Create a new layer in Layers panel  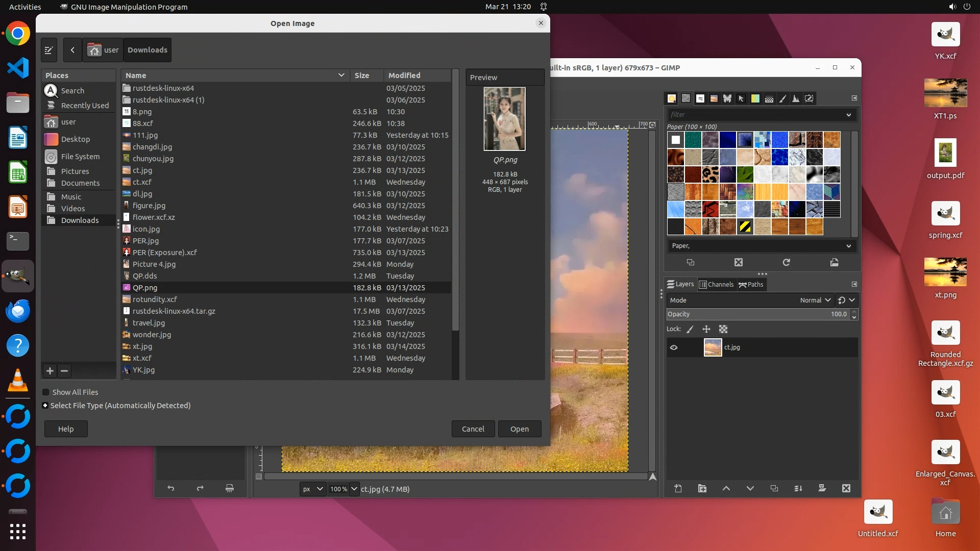coord(678,488)
